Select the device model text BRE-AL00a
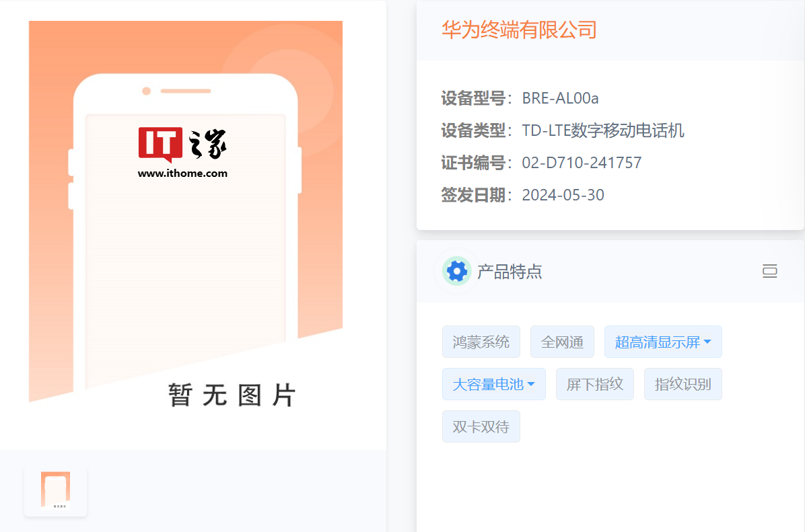The image size is (805, 532). click(x=560, y=98)
